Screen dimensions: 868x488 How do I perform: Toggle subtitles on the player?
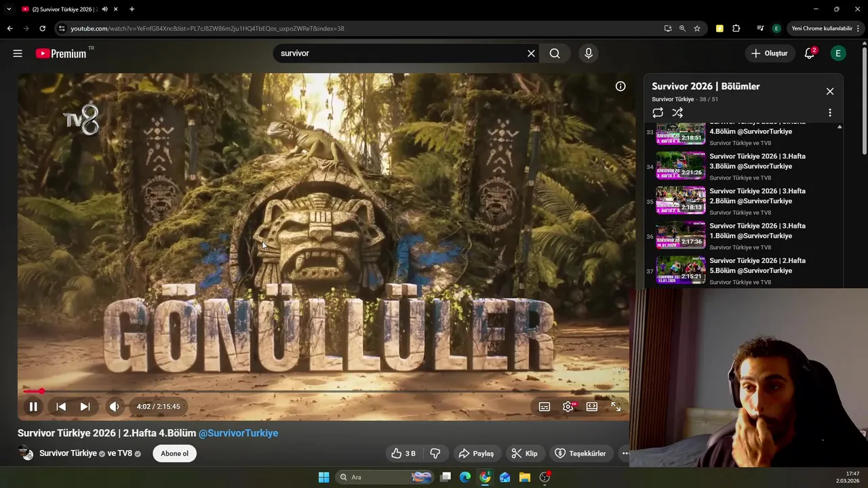tap(545, 407)
